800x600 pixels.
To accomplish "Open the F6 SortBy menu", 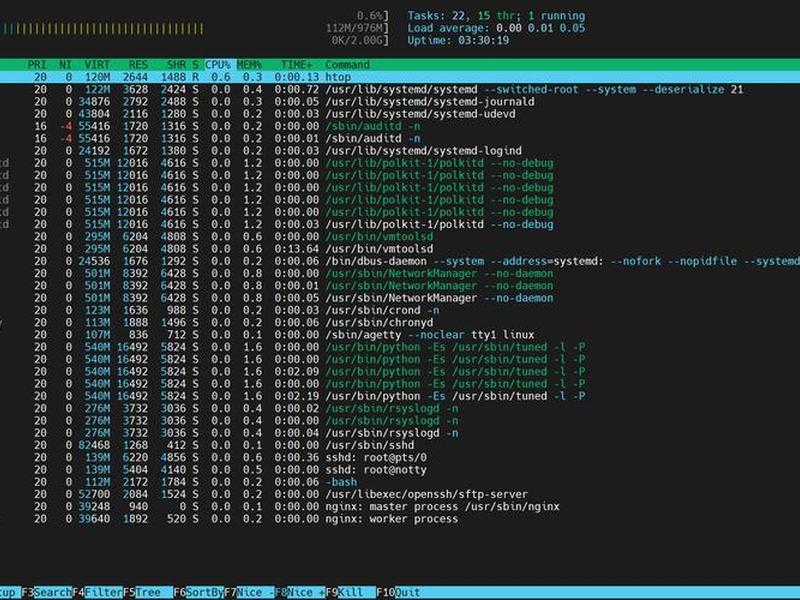I will coord(199,592).
